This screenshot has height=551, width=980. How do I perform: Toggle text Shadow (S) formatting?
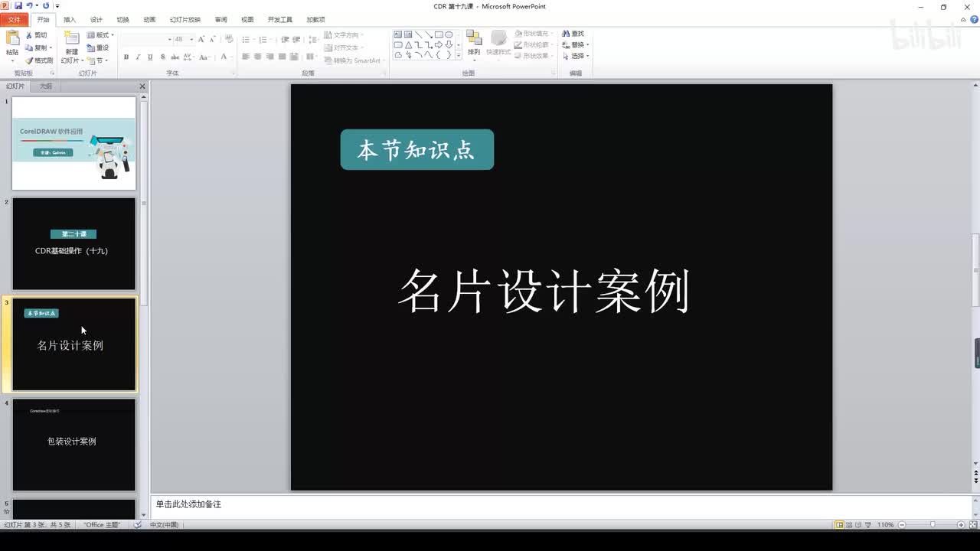[162, 57]
